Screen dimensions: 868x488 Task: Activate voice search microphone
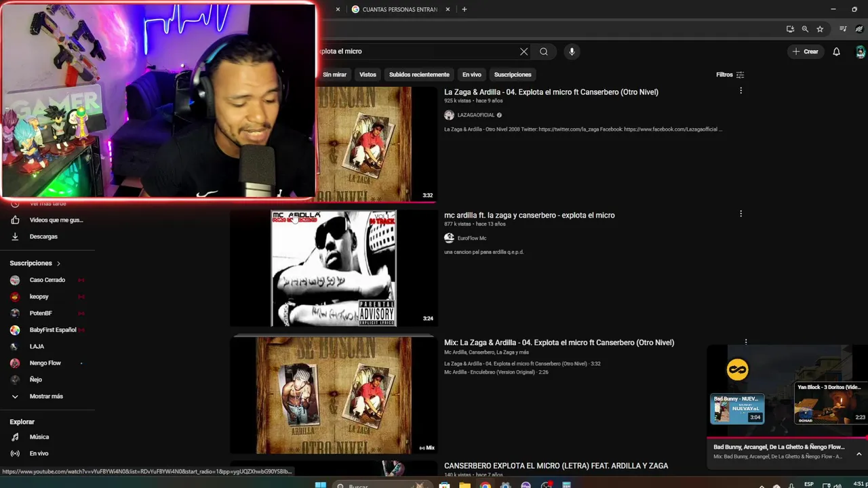click(x=572, y=52)
